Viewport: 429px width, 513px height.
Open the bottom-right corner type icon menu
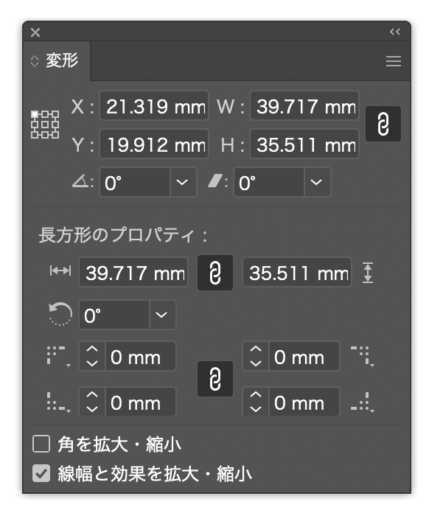[x=363, y=402]
